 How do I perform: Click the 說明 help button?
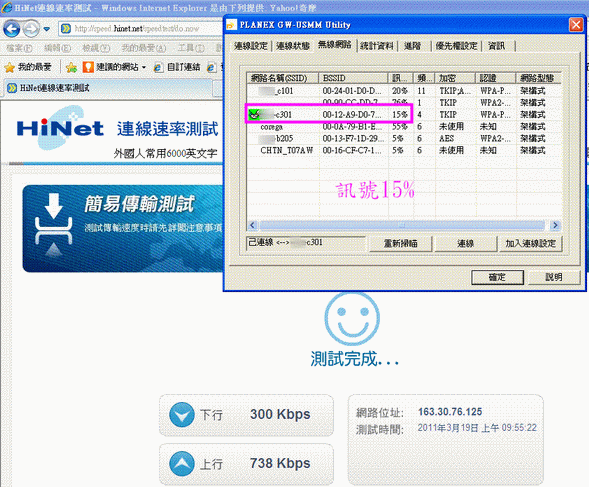[554, 277]
